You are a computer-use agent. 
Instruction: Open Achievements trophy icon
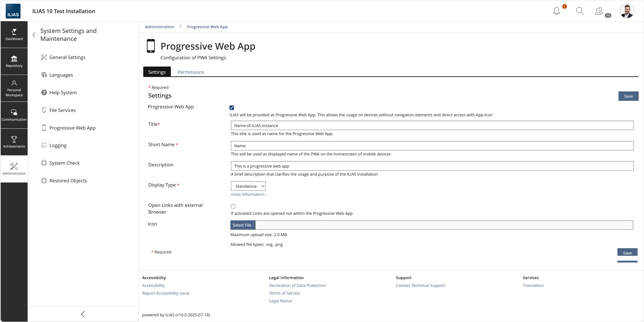pos(14,142)
